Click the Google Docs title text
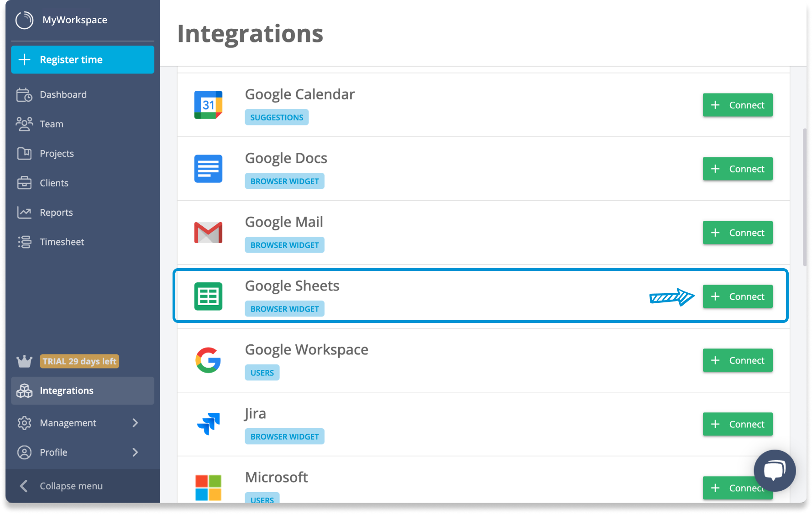This screenshot has width=812, height=514. pos(286,158)
